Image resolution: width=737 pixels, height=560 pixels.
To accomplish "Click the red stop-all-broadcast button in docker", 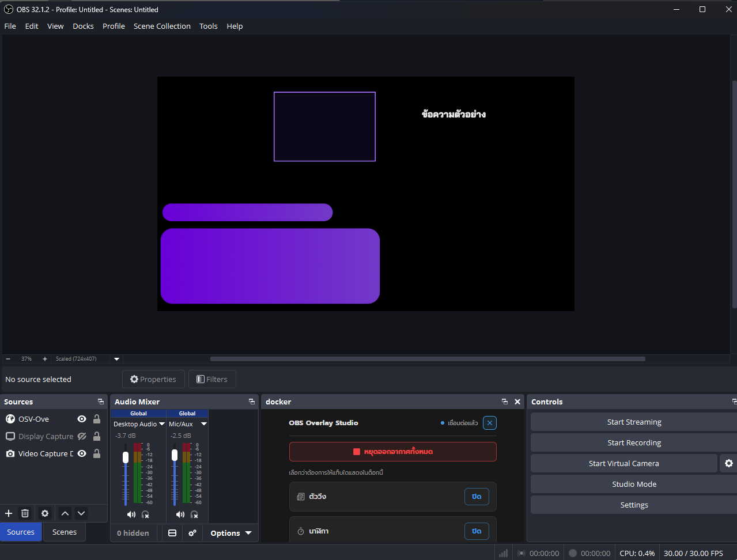I will click(x=393, y=452).
